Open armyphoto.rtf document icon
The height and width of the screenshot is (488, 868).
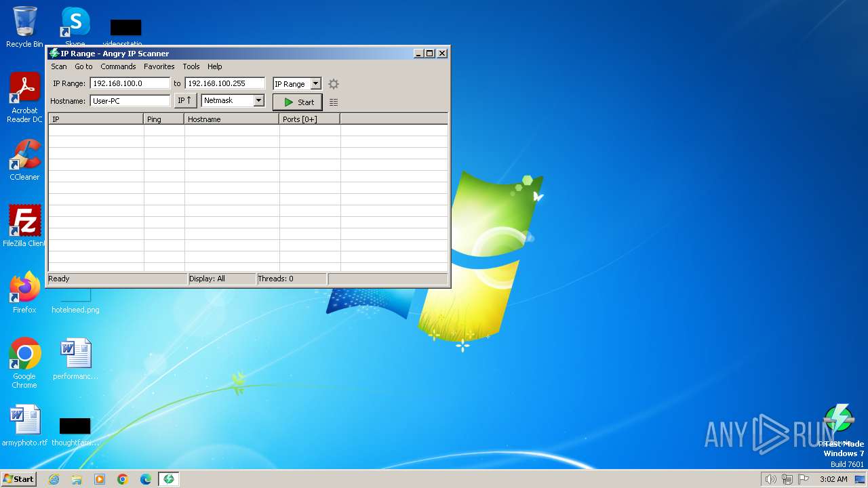coord(24,426)
